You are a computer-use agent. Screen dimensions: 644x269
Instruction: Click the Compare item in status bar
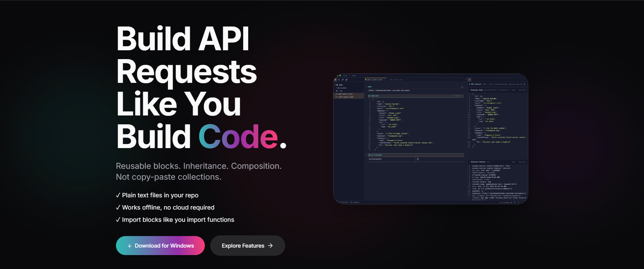(x=355, y=202)
